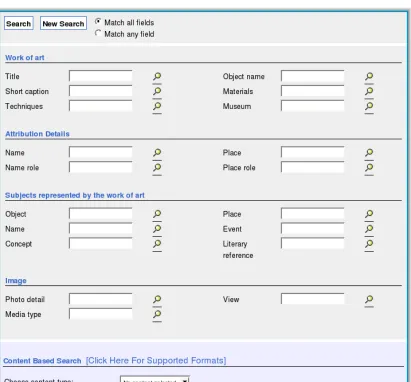411x382 pixels.
Task: Click into the Museum text box
Action: coord(313,106)
